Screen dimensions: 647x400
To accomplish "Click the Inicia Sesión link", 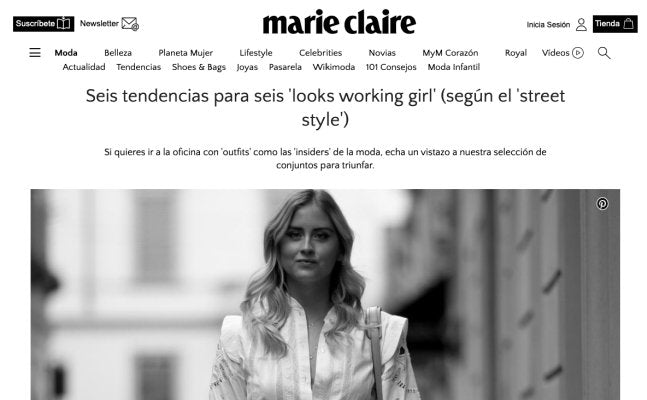I will [548, 25].
